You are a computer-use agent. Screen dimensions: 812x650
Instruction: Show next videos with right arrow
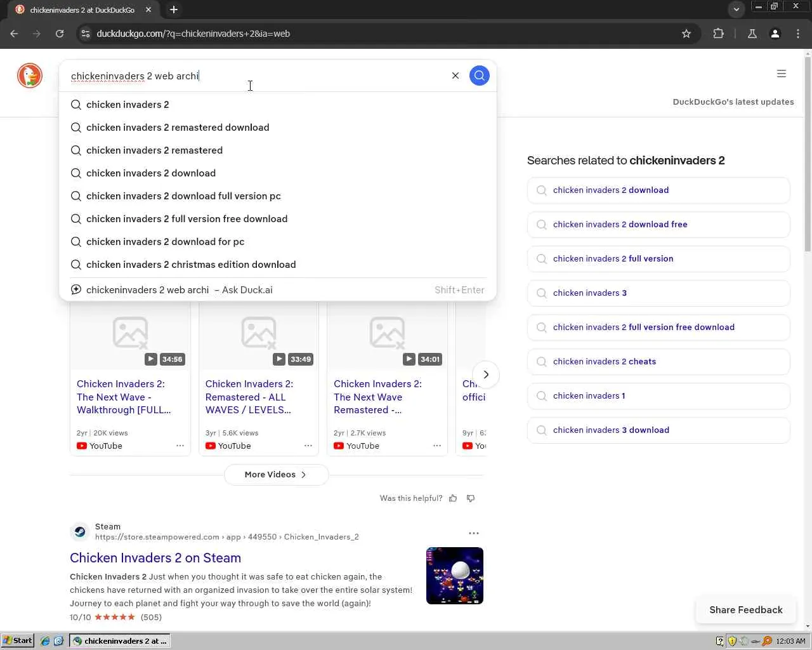tap(486, 375)
